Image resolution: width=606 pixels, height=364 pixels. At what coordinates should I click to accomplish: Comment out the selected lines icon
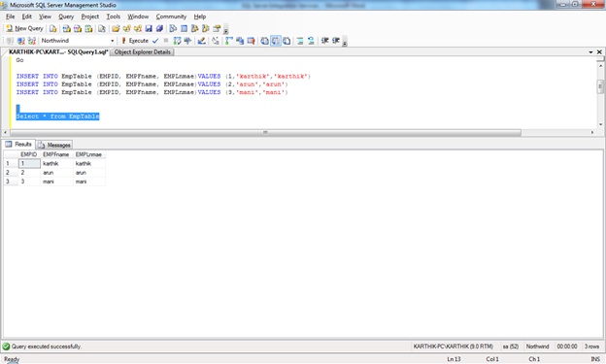coord(300,41)
